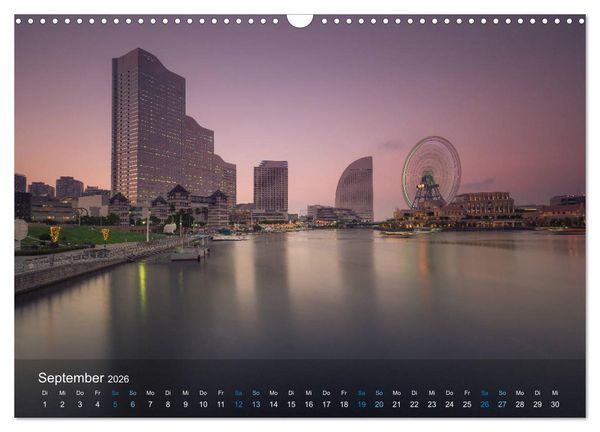Click date 11 in the calendar
Screen dimensions: 600x432
coord(221,404)
